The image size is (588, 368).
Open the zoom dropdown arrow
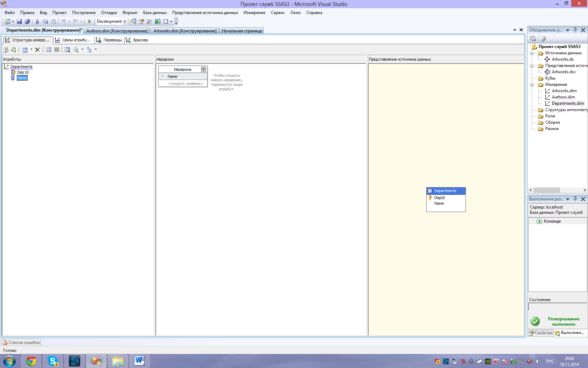82,50
